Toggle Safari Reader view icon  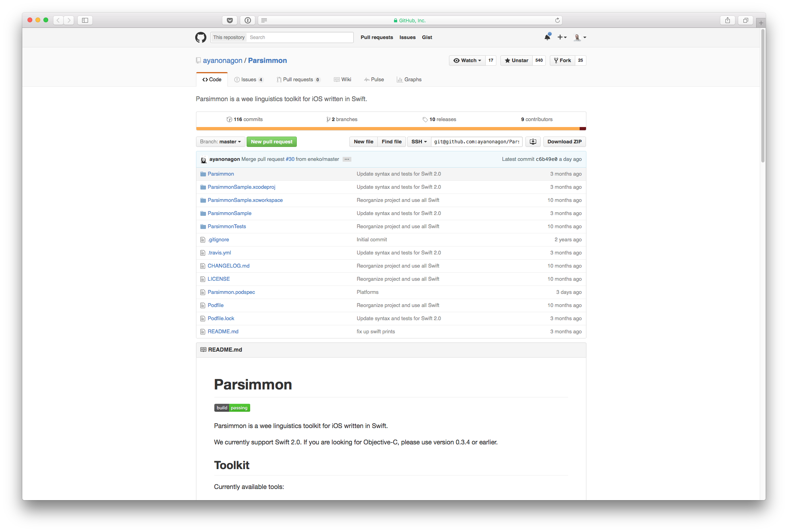click(264, 20)
